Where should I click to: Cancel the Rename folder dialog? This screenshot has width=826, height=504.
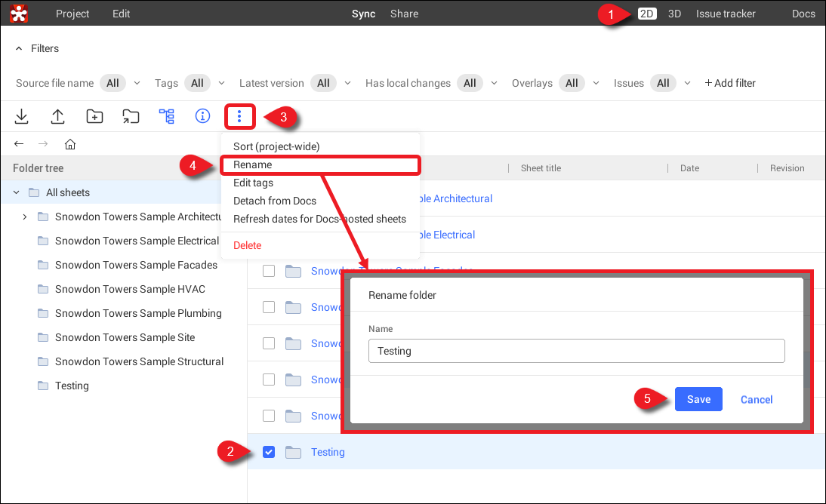[x=756, y=399]
